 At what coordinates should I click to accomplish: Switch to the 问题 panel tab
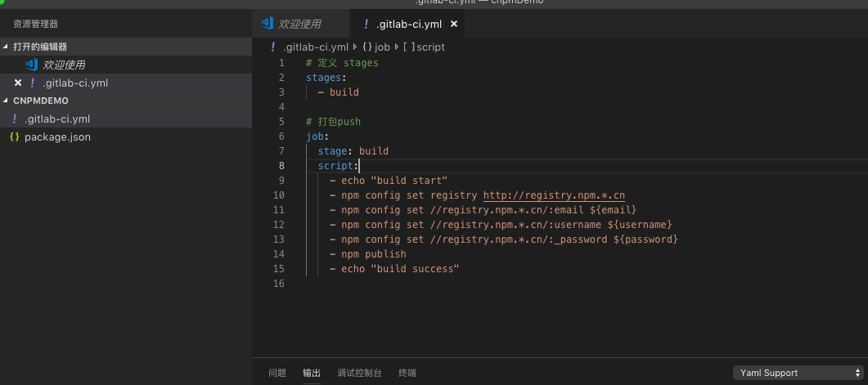point(277,374)
